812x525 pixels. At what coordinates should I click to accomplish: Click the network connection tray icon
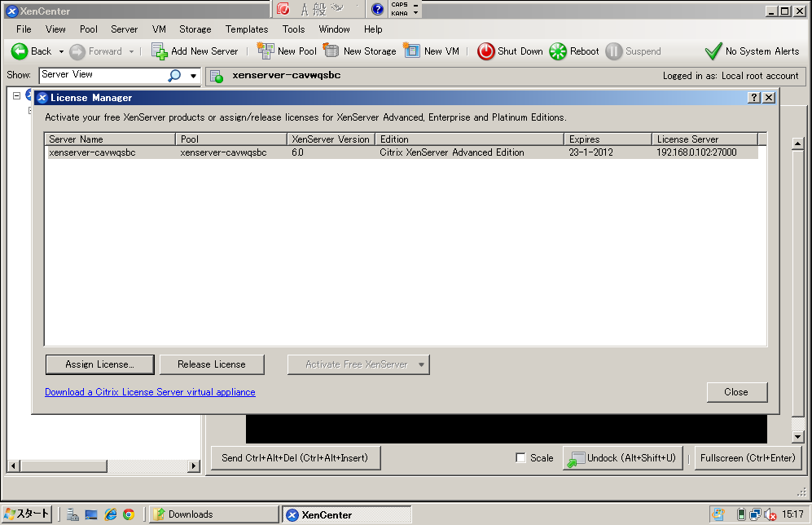(755, 514)
